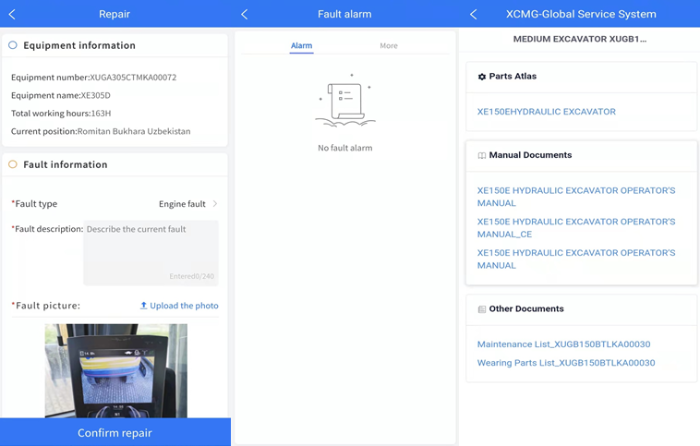Screen dimensions: 700x446
Task: Open first XE150E Operator's Manual link
Action: point(576,196)
